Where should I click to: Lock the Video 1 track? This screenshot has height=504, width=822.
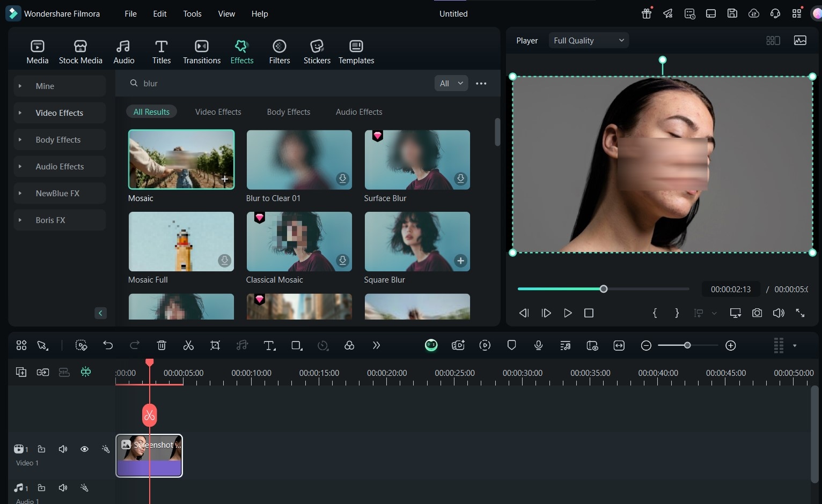pyautogui.click(x=41, y=449)
